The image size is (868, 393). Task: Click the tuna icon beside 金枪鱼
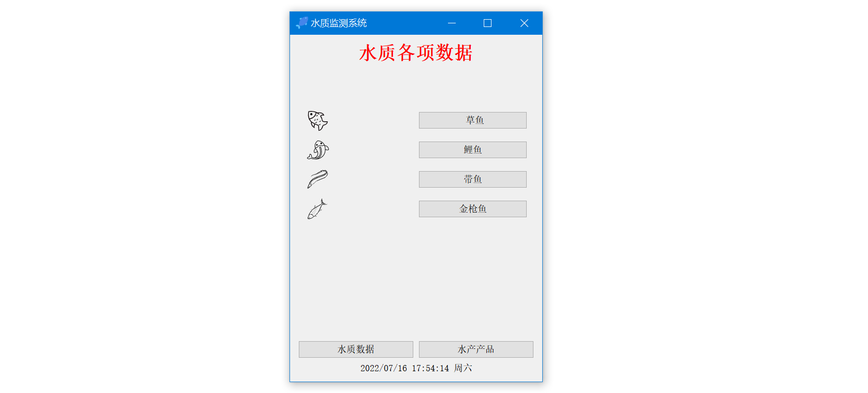pyautogui.click(x=317, y=209)
